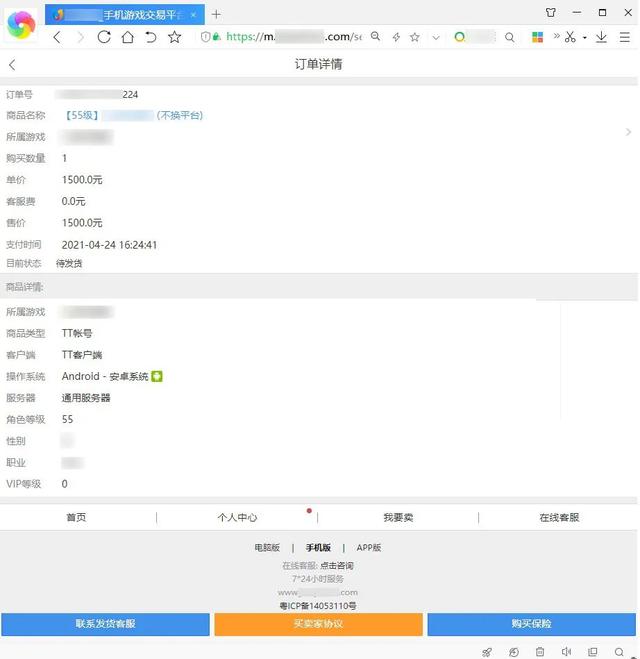Viewport: 640px width, 659px height.
Task: Open a new tab with the plus button
Action: coord(216,15)
